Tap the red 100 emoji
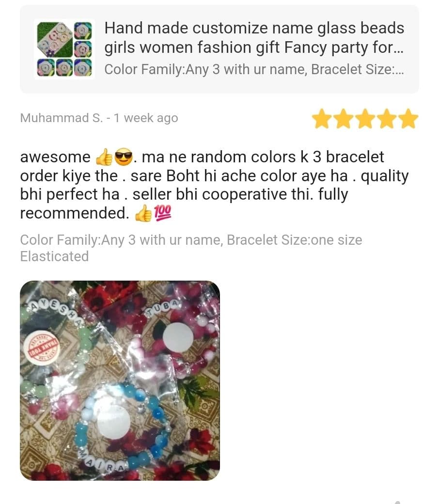 point(163,213)
